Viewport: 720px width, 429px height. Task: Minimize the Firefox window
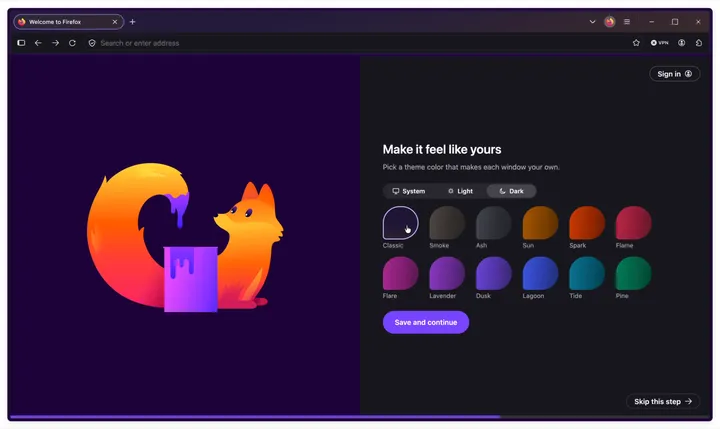point(652,22)
